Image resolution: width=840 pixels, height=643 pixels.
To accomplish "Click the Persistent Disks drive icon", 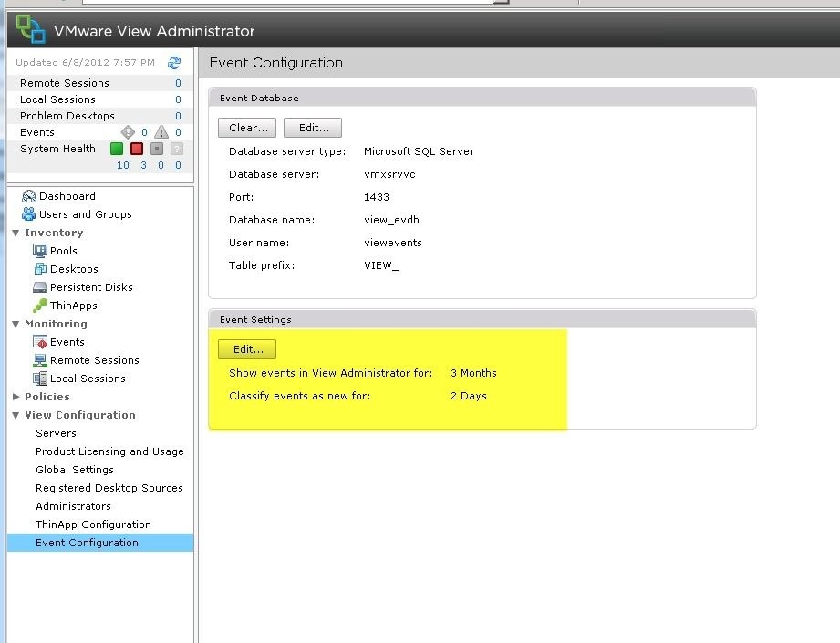I will pyautogui.click(x=40, y=287).
